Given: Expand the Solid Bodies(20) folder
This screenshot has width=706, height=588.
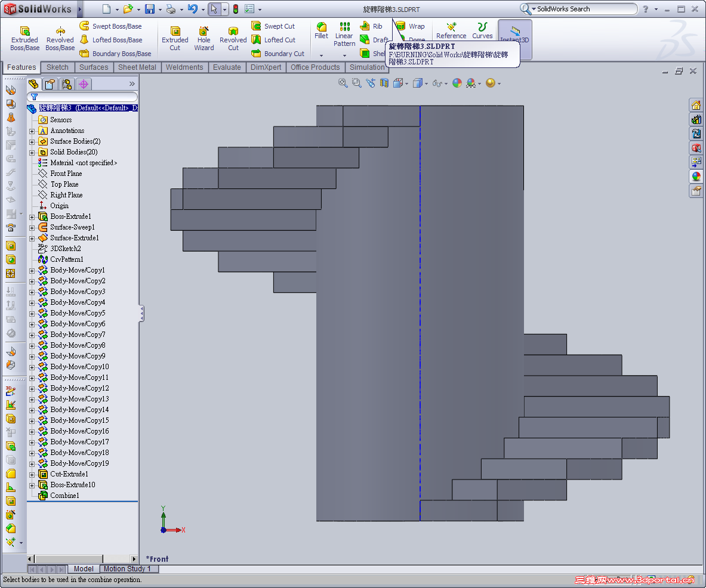Looking at the screenshot, I should pyautogui.click(x=32, y=153).
